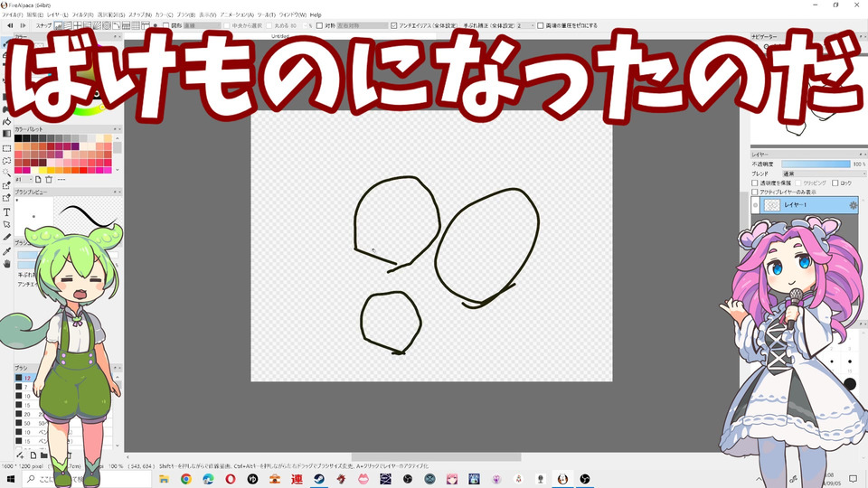Viewport: 868px width, 488px height.
Task: Add new palette color page icon
Action: coord(38,179)
